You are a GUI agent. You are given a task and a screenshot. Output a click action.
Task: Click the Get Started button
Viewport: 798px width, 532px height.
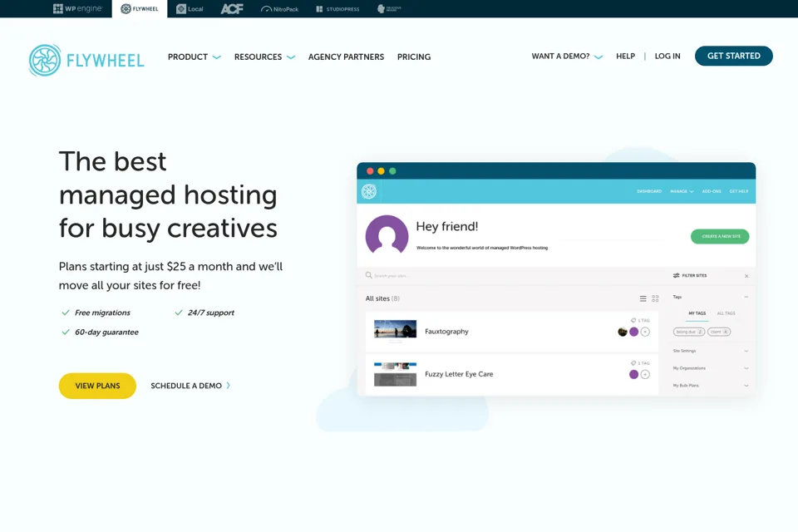(733, 56)
